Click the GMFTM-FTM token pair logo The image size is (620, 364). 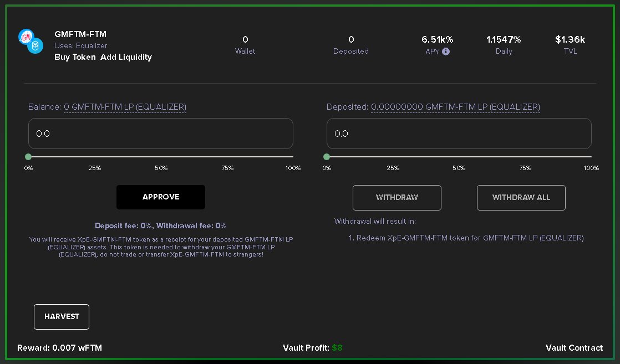(x=31, y=42)
